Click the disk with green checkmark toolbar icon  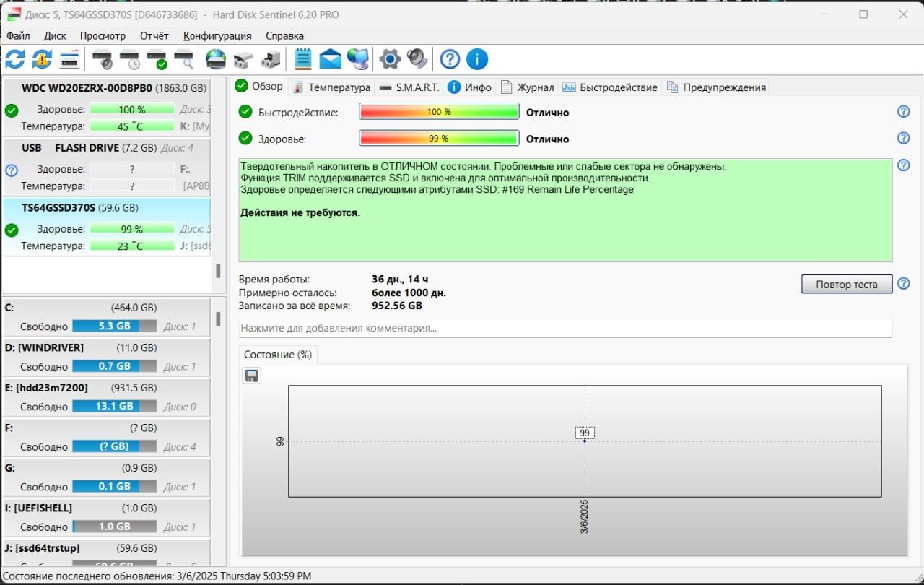pyautogui.click(x=157, y=59)
